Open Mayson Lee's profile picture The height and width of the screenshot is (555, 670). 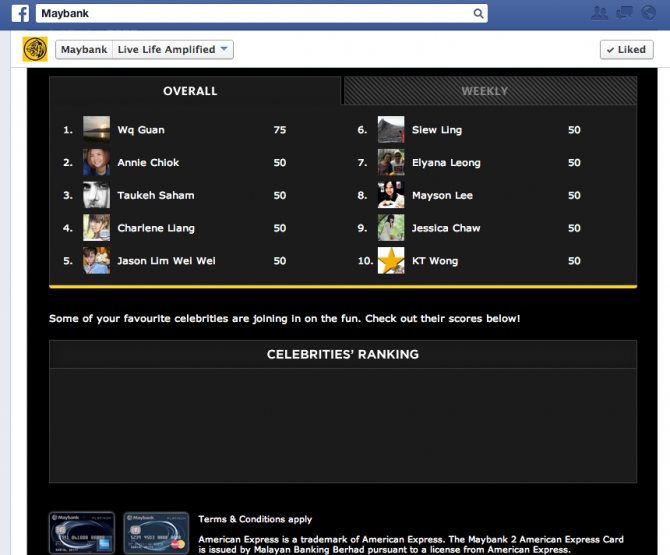pos(391,195)
